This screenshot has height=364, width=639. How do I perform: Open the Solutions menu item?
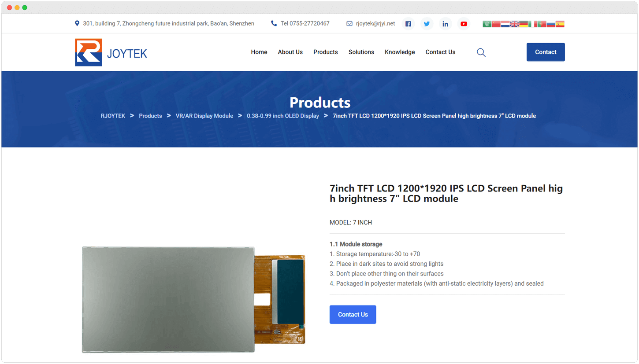tap(361, 52)
